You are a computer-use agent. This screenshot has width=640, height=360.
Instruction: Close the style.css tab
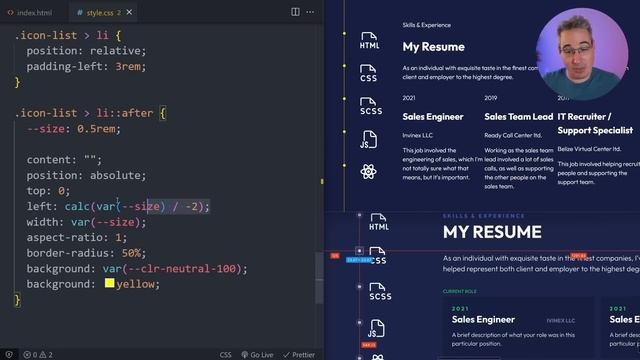[129, 12]
